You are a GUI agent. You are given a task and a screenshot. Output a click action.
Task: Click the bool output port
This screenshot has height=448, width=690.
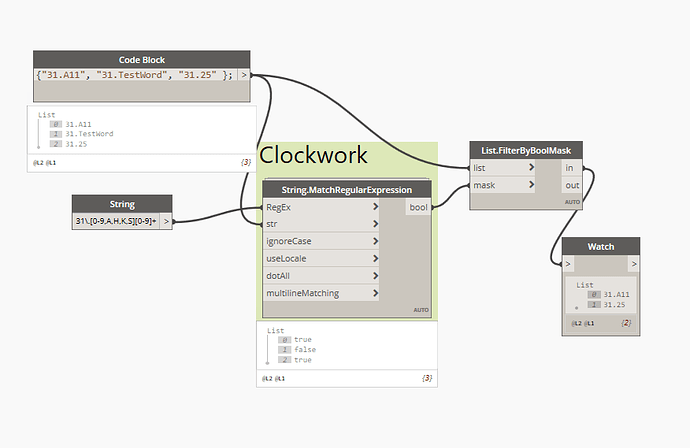[x=418, y=207]
